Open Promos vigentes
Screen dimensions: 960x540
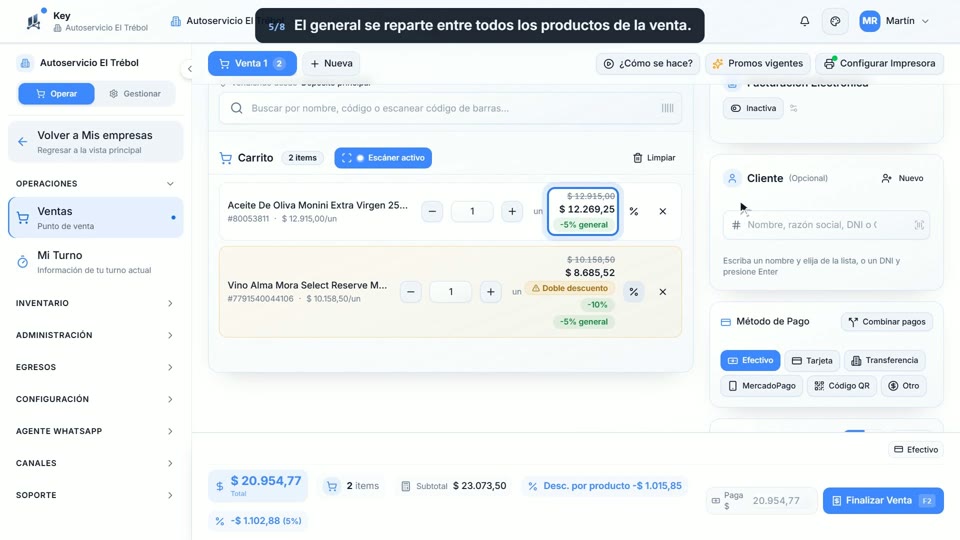coord(758,63)
